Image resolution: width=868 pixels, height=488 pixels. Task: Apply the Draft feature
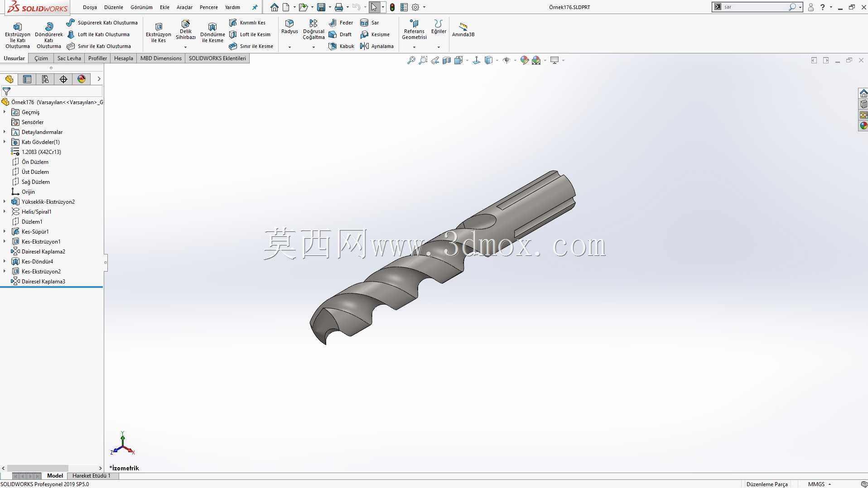click(340, 34)
